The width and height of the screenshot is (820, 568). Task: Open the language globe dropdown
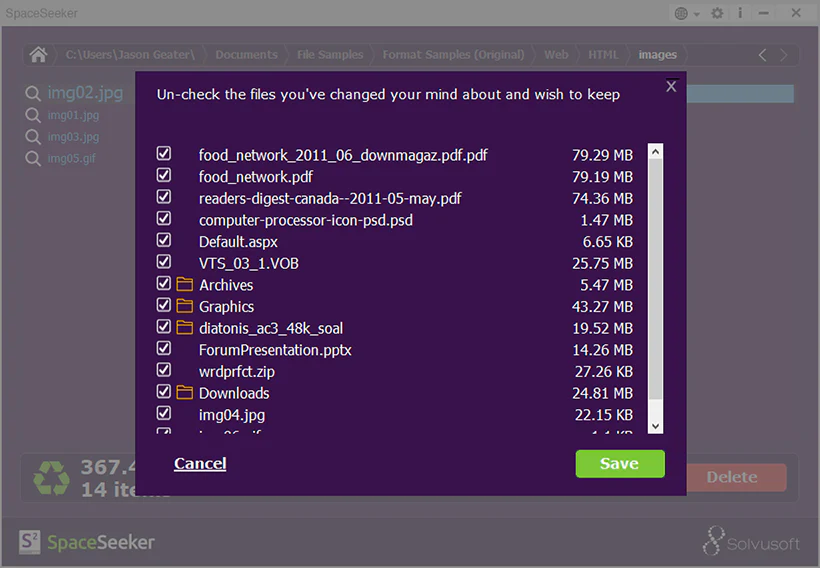coord(687,13)
